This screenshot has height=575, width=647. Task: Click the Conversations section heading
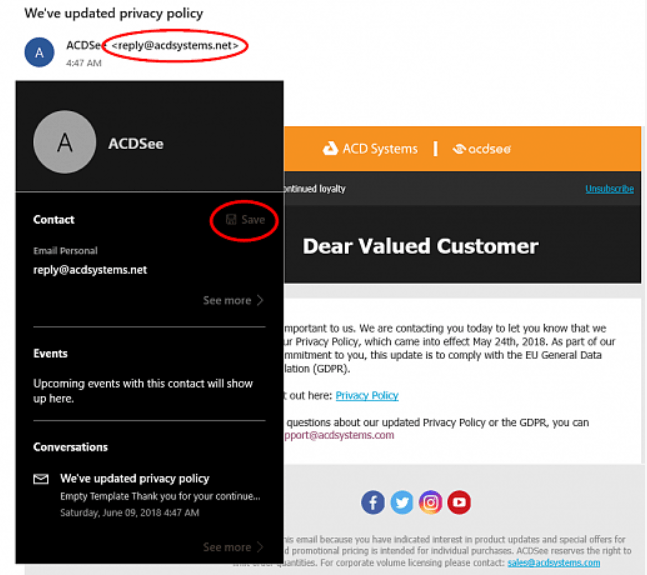point(71,447)
